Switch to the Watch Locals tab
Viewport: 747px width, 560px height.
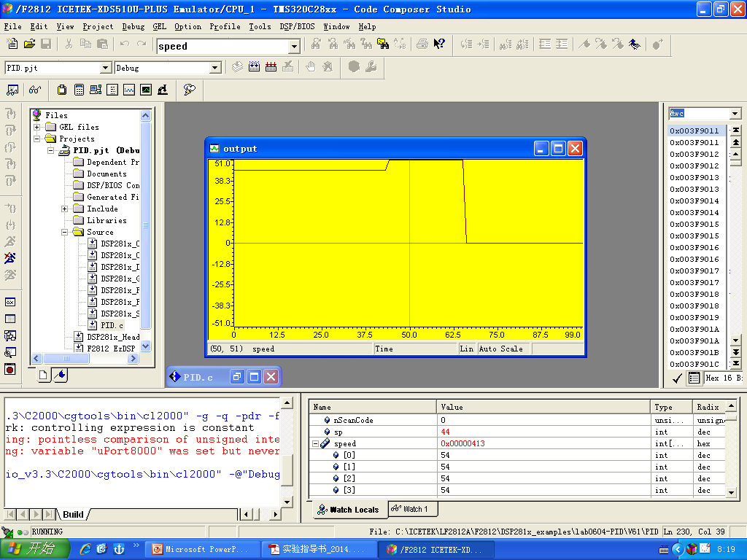(349, 510)
